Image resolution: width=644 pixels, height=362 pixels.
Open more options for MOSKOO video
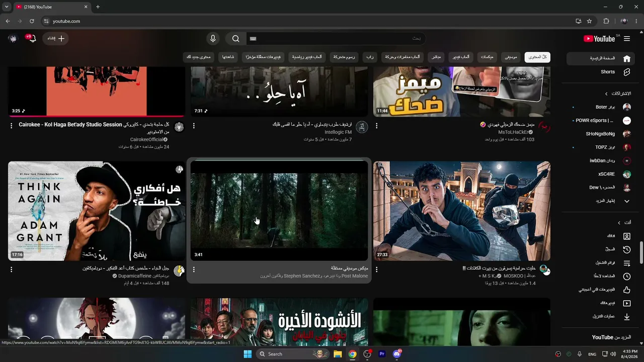click(376, 269)
